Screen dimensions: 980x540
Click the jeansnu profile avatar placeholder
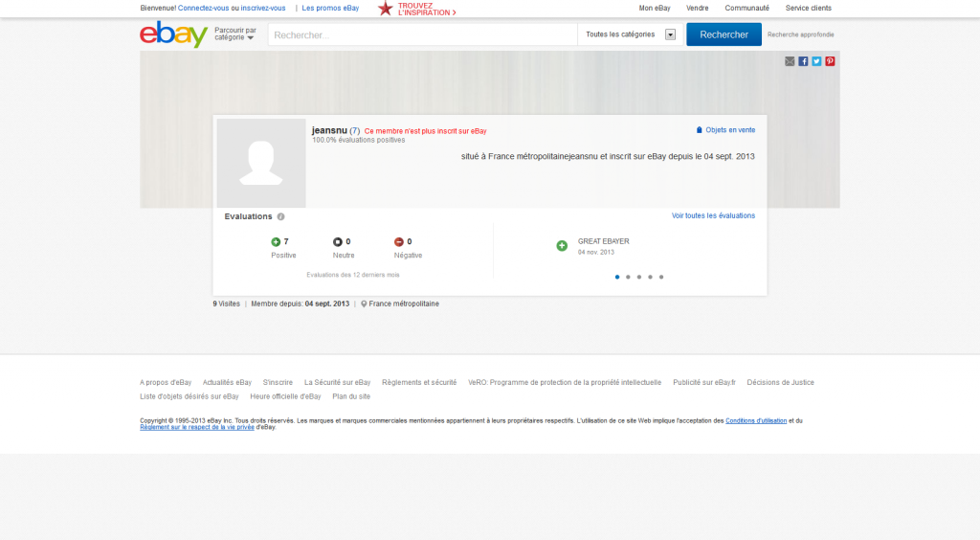261,163
